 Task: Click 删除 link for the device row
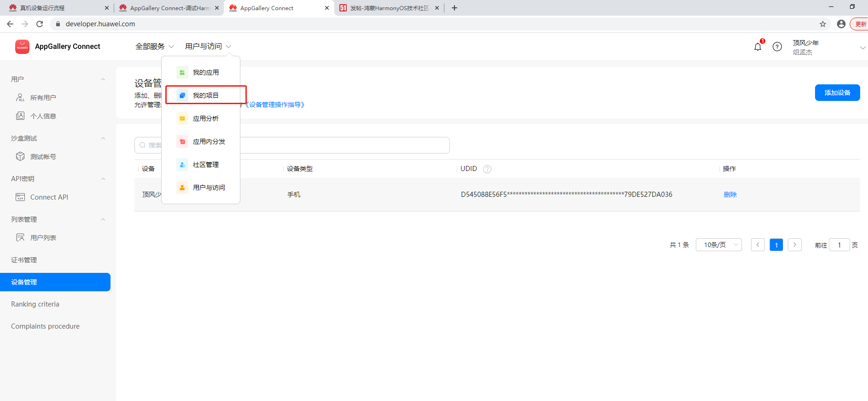click(x=730, y=195)
